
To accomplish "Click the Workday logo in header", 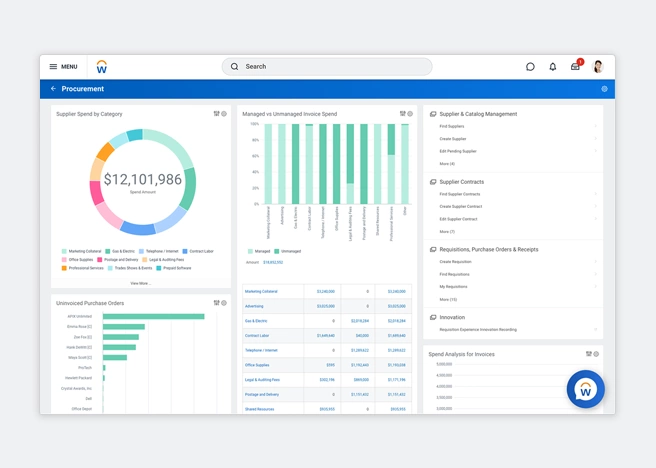I will (101, 67).
